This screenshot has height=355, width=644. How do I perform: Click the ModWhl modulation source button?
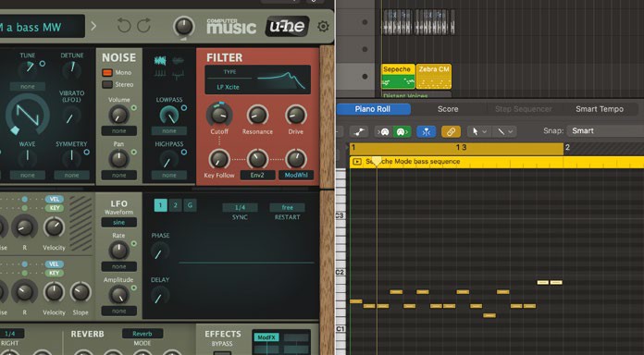pos(296,176)
